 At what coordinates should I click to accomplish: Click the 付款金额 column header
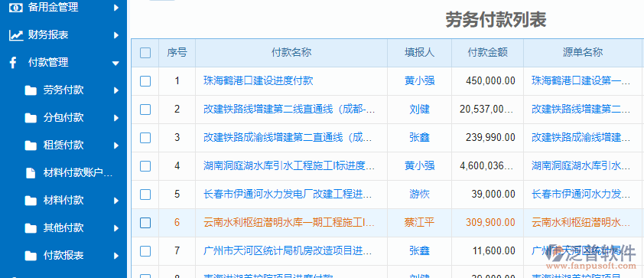coord(487,52)
